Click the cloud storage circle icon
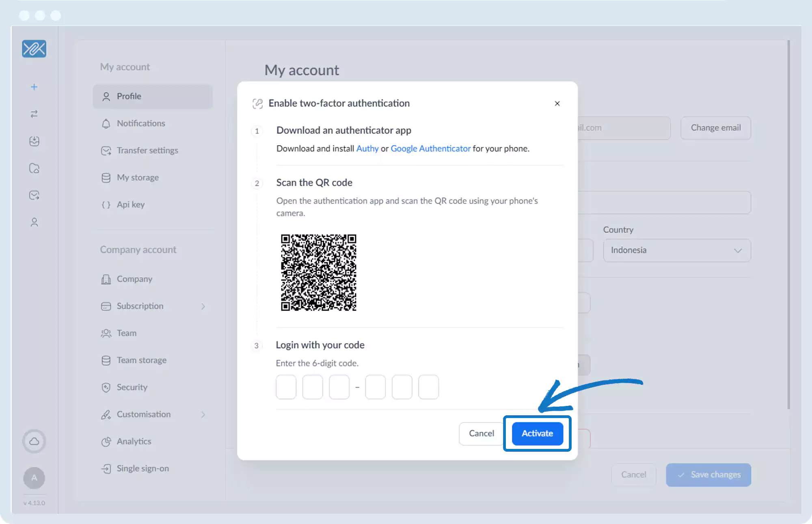 click(34, 441)
